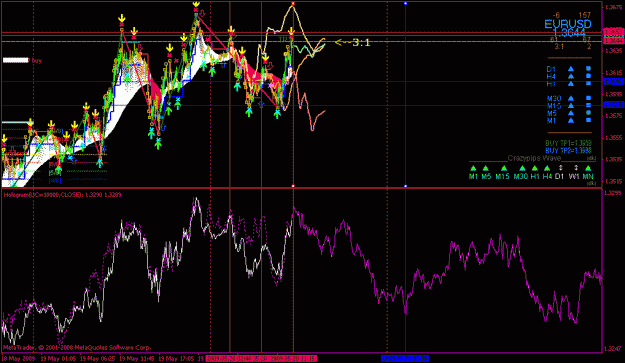Click the H4 trend up-triangle in signal panel
This screenshot has width=625, height=363.
(571, 76)
